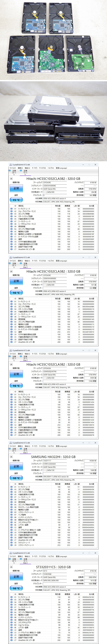Image resolution: width=107 pixels, height=644 pixels.
Task: Click the status circle for BE エアフロー温度 in the ST3320311CS window
Action: click(x=11, y=627)
